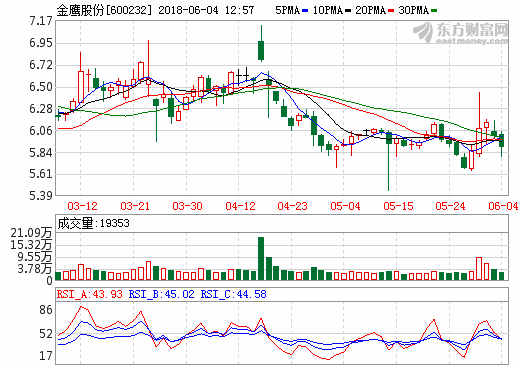Click the tallest green volume bar

click(261, 258)
